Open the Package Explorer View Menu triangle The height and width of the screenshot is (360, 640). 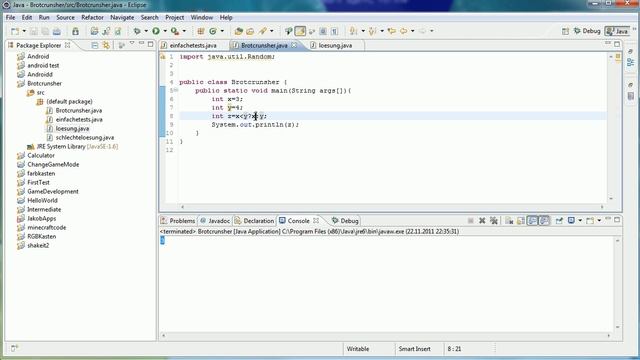coord(132,44)
